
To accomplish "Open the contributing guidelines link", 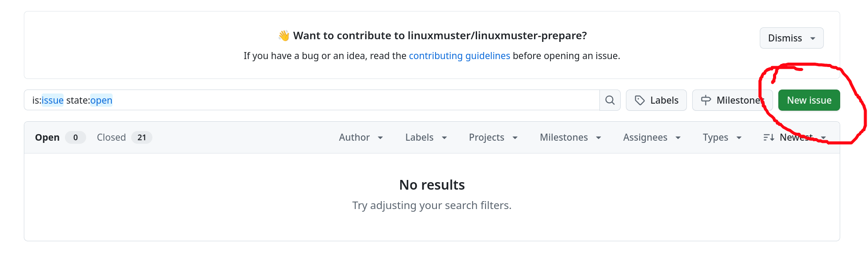I will point(459,56).
